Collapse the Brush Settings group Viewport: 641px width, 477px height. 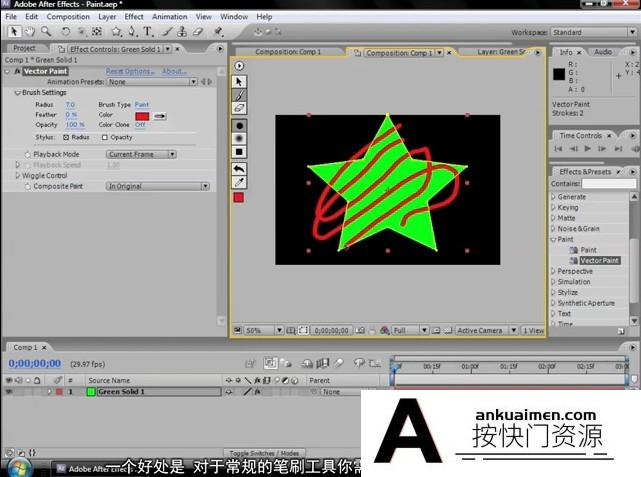17,93
